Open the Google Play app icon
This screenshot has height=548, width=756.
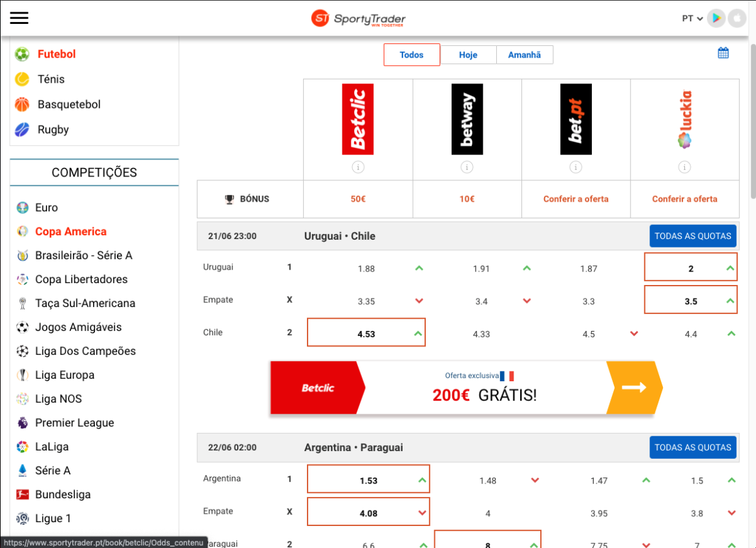717,18
